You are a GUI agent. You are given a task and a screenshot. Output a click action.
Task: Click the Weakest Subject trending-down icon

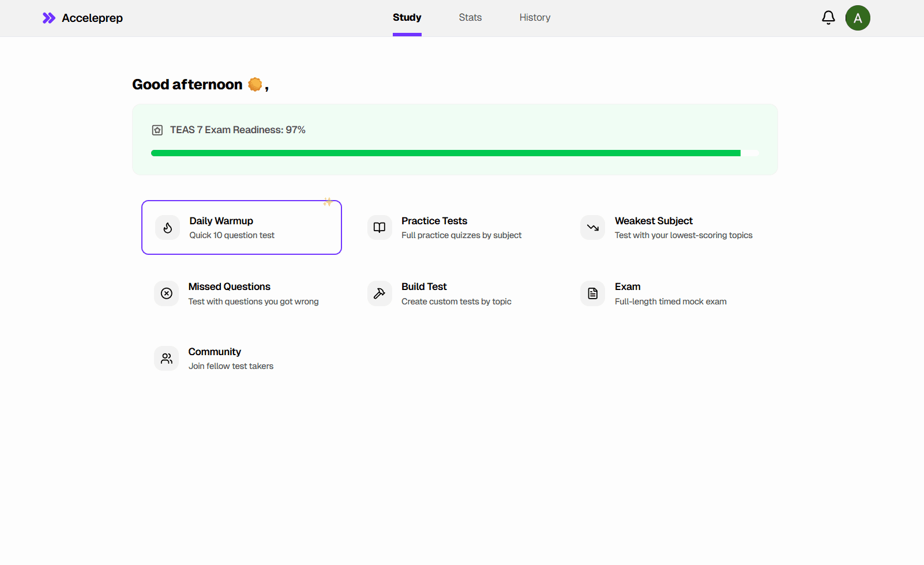coord(592,228)
